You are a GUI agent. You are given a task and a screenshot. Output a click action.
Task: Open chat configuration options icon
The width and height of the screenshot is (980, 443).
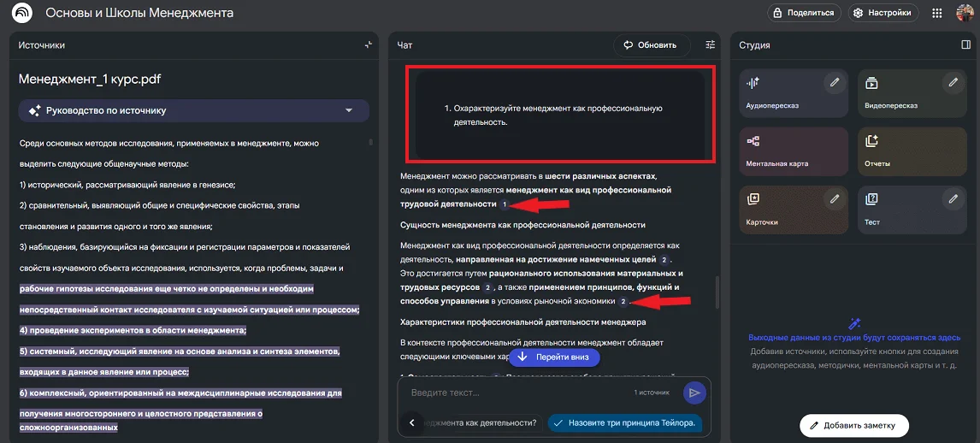(710, 45)
